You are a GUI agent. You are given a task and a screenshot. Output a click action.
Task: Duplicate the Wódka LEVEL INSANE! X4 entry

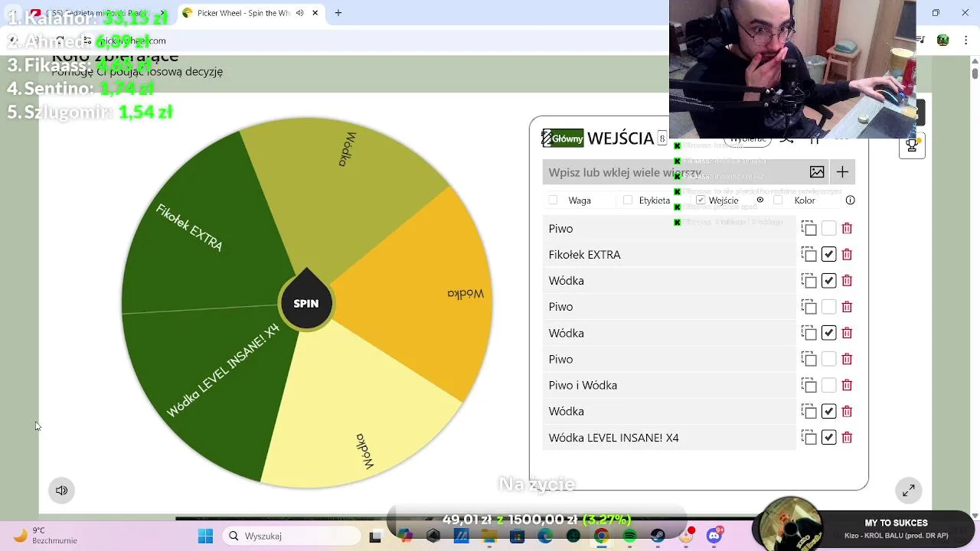pos(808,438)
